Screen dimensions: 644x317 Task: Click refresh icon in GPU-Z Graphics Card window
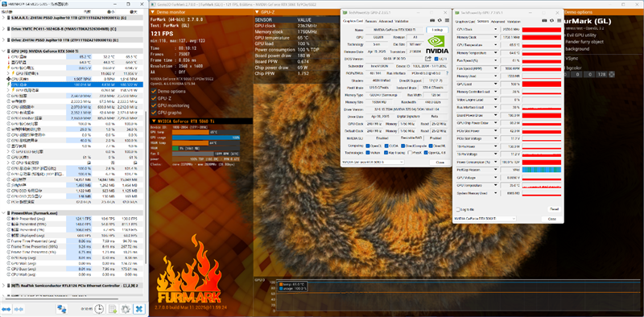click(x=440, y=20)
